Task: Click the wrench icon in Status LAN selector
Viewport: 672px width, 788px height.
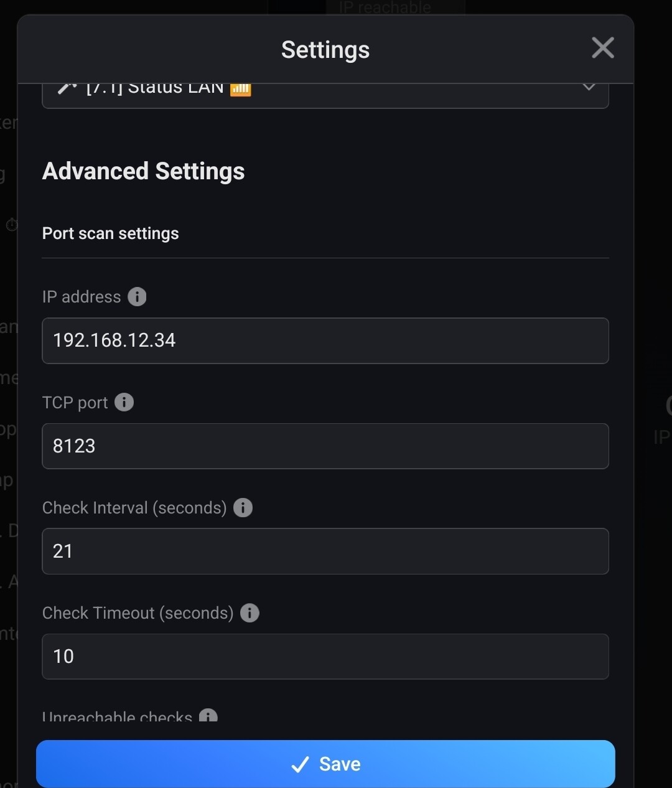Action: [67, 88]
